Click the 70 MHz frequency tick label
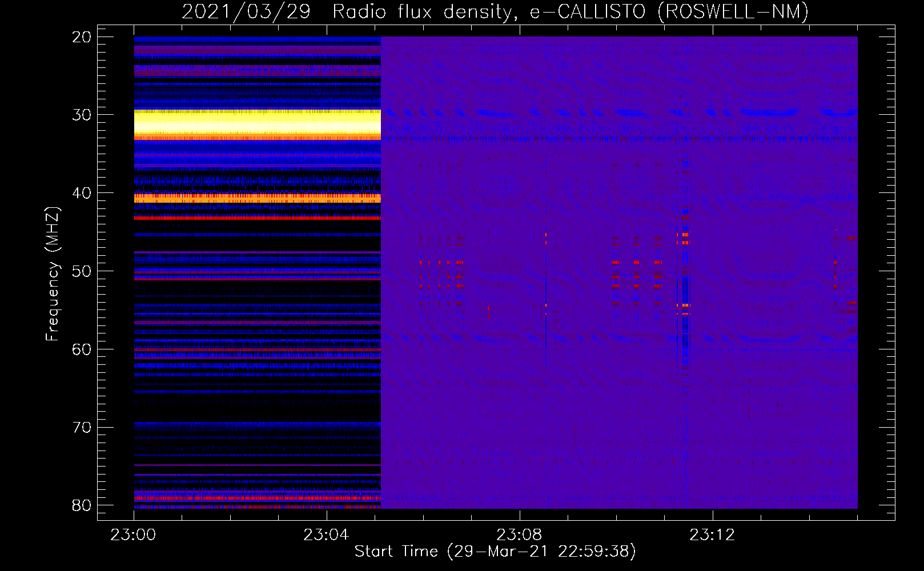This screenshot has height=571, width=924. [82, 428]
